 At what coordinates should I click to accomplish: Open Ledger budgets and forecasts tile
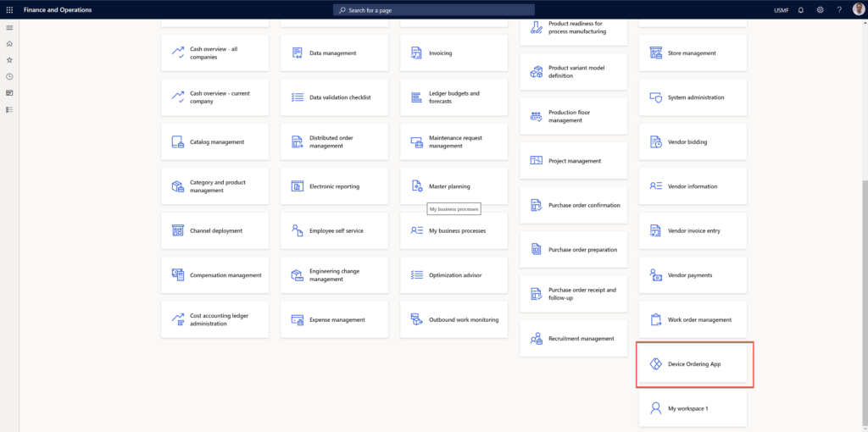tap(453, 97)
